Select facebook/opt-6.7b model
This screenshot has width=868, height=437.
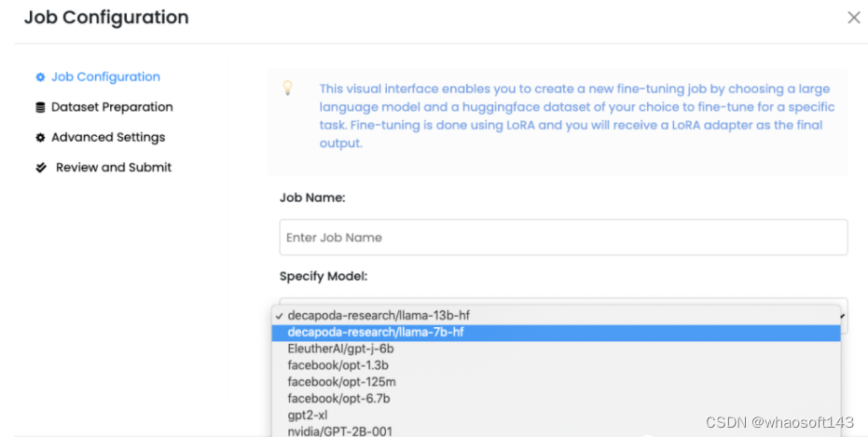556,398
